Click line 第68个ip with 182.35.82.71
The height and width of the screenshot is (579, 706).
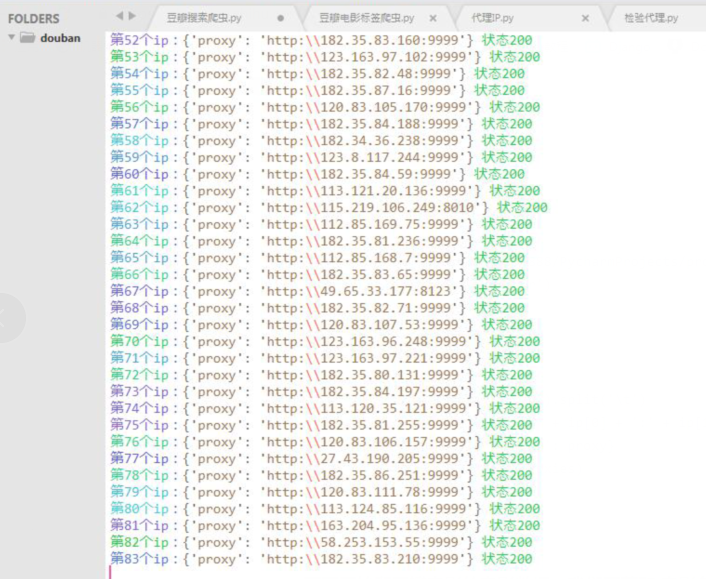pos(317,308)
